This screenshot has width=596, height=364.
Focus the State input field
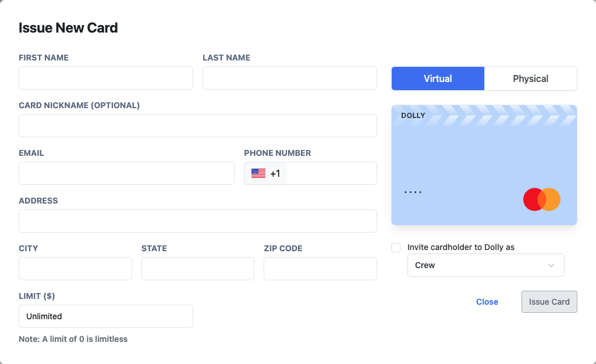(x=198, y=269)
